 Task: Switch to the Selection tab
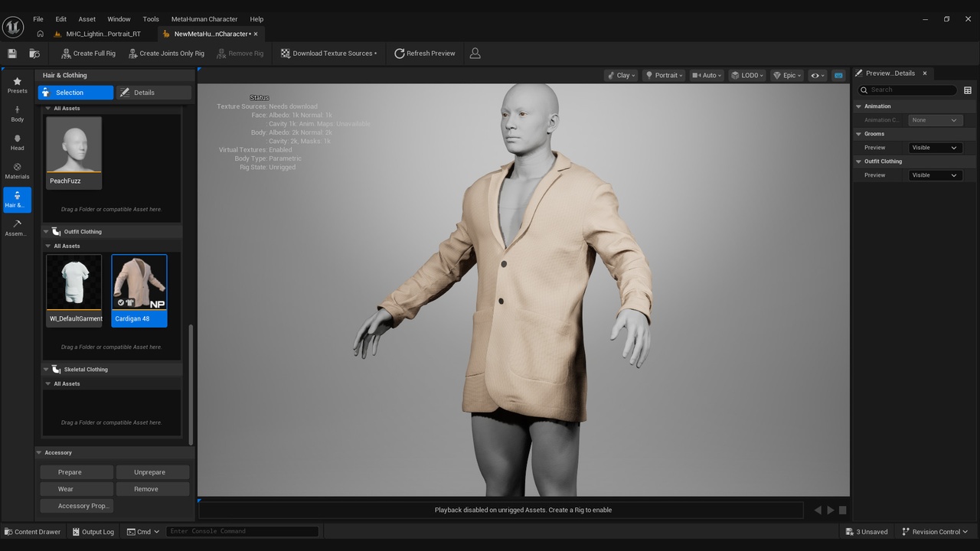75,93
